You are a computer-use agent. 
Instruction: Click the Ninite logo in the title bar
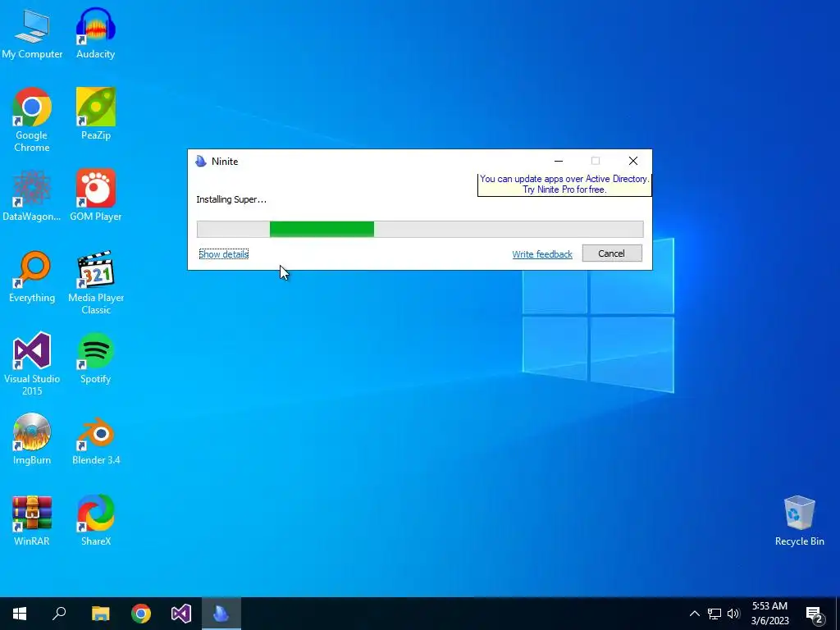tap(201, 162)
